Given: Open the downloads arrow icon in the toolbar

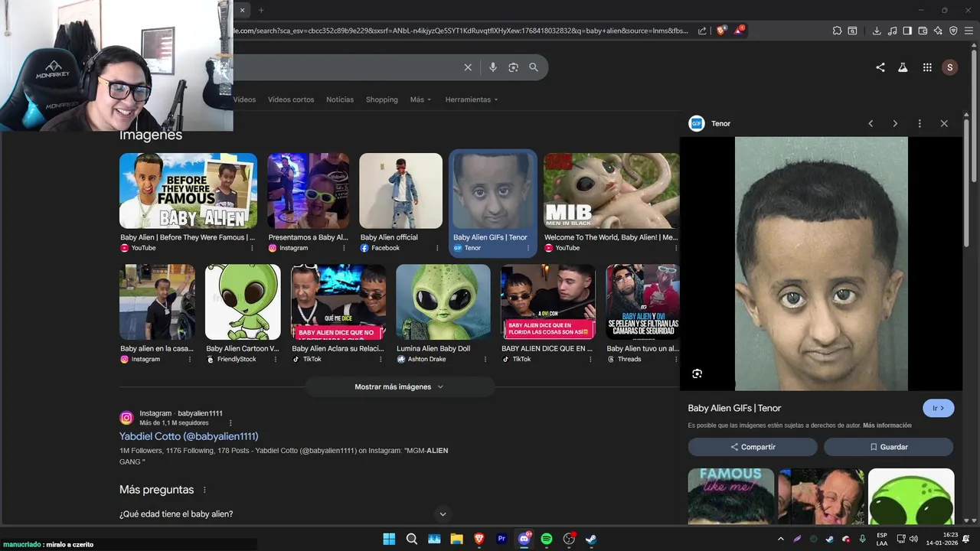Looking at the screenshot, I should [x=877, y=31].
